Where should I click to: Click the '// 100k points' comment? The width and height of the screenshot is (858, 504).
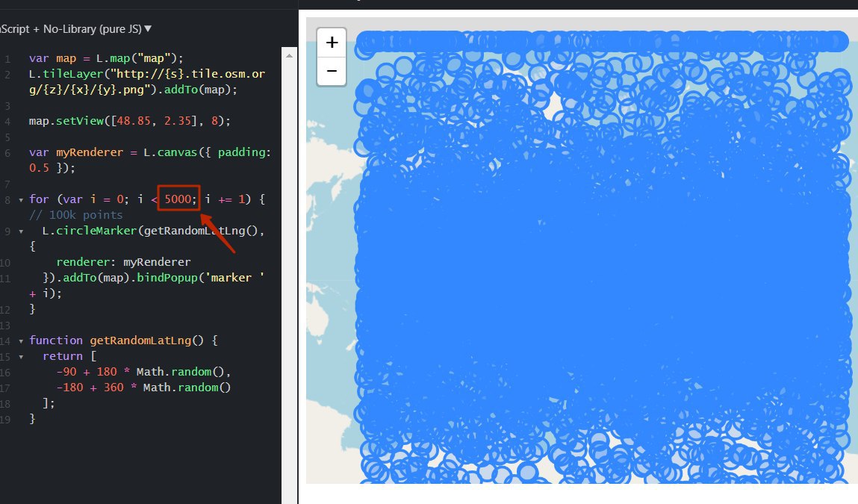(76, 215)
